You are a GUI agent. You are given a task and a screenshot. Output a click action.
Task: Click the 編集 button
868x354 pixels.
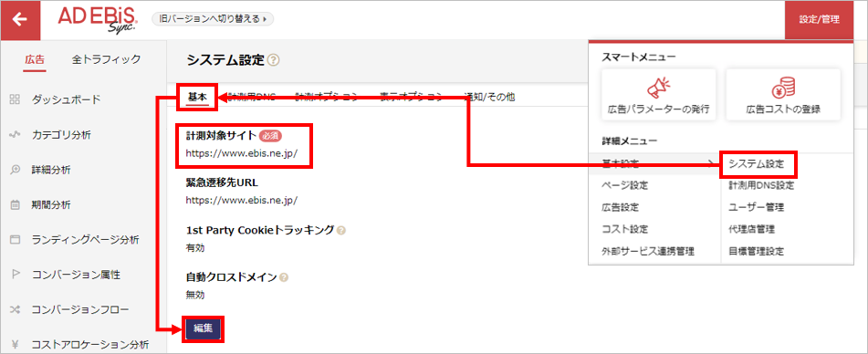203,328
